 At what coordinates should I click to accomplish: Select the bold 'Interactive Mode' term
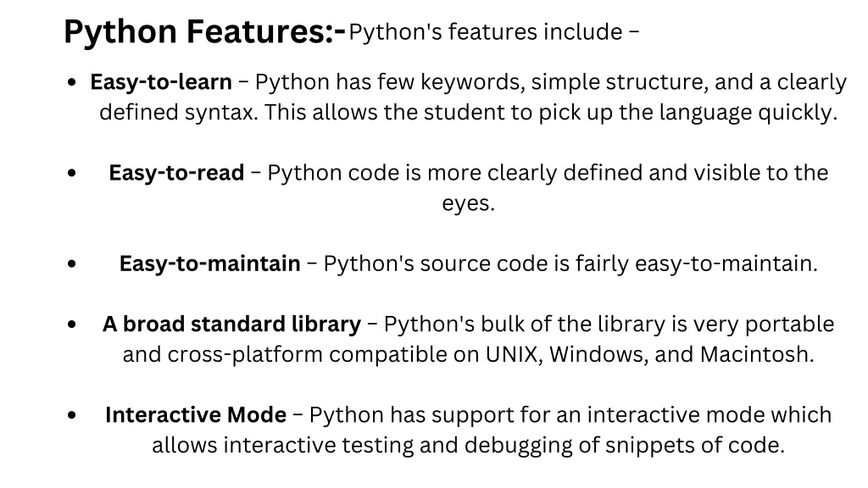point(196,415)
